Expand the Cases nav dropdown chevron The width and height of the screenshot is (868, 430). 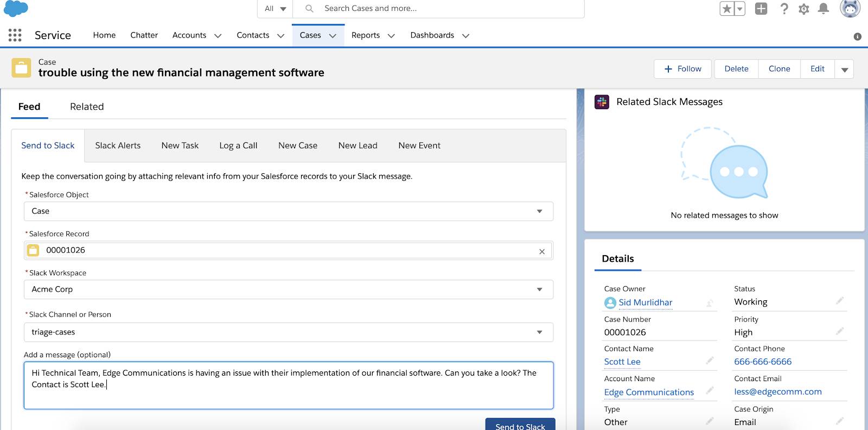333,36
